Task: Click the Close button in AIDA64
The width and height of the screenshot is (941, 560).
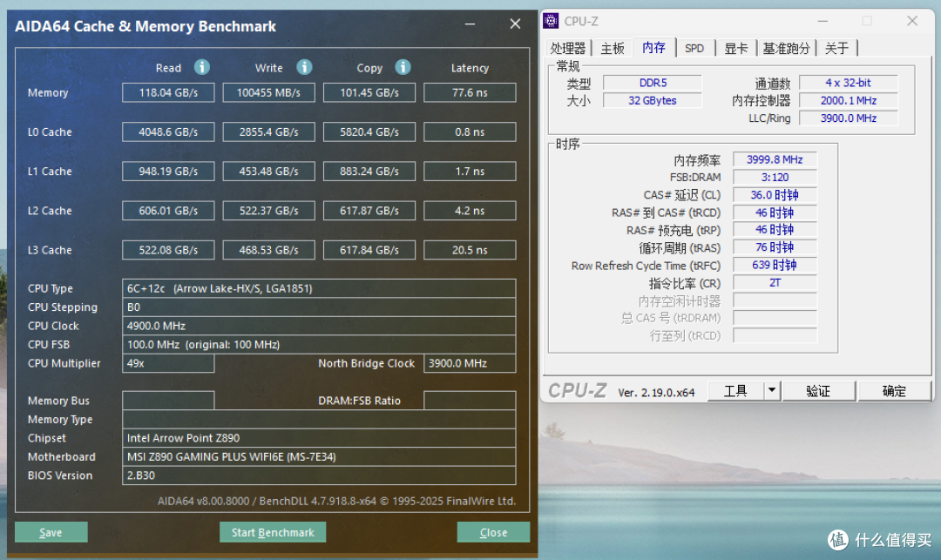Action: 493,532
